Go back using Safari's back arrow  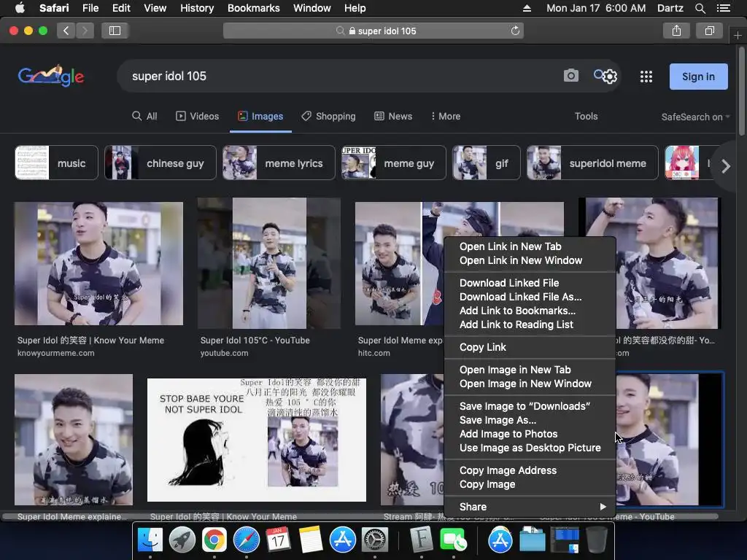pyautogui.click(x=66, y=31)
